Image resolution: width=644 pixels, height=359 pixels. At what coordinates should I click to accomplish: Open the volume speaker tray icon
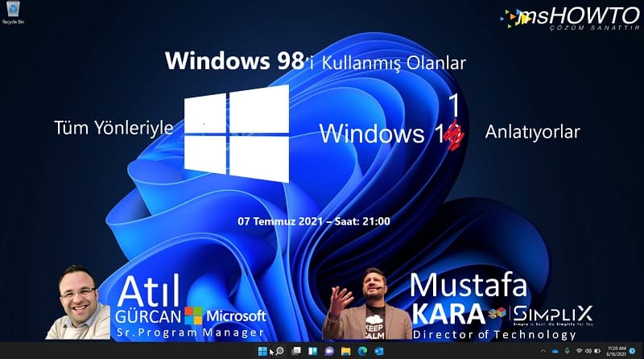[x=588, y=351]
